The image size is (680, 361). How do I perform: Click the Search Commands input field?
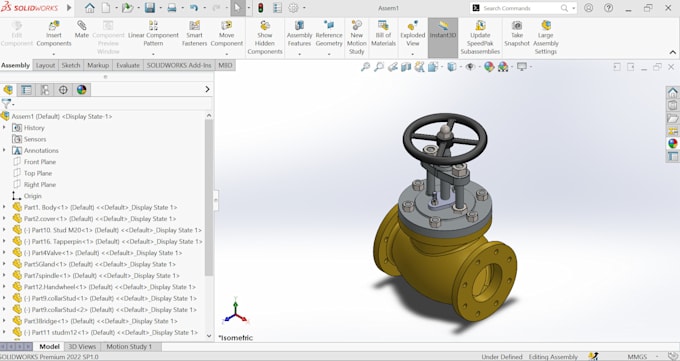tap(520, 8)
